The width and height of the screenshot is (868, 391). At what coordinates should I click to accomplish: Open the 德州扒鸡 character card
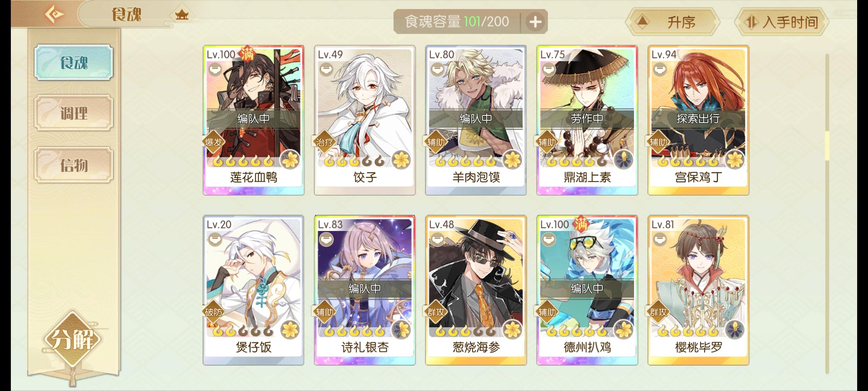coord(587,290)
